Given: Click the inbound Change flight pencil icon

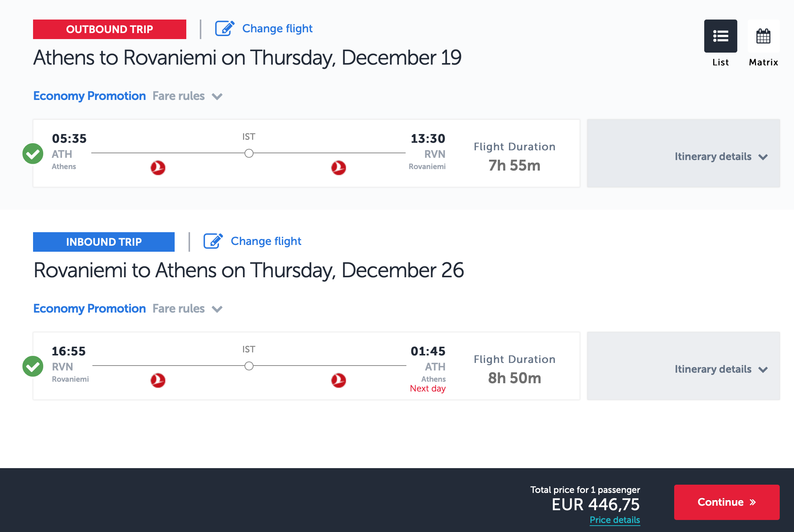Looking at the screenshot, I should point(213,241).
